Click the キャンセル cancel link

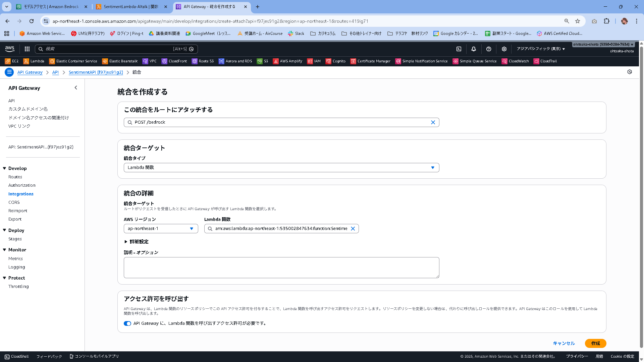tap(564, 343)
